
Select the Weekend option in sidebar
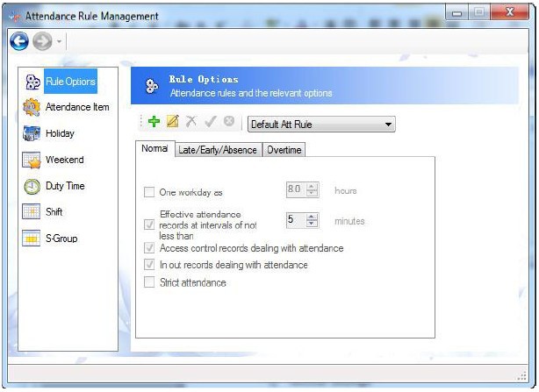click(53, 160)
